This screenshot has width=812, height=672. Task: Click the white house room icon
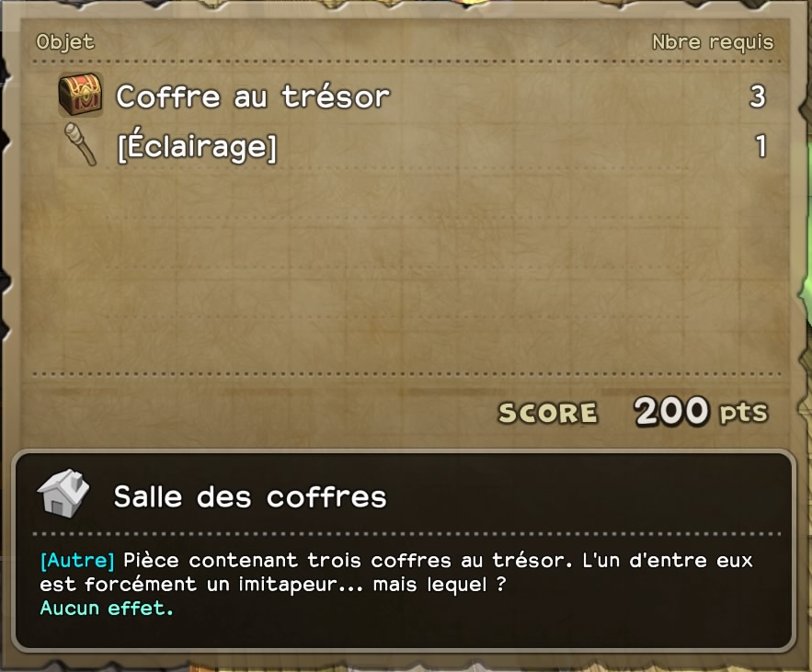(63, 494)
